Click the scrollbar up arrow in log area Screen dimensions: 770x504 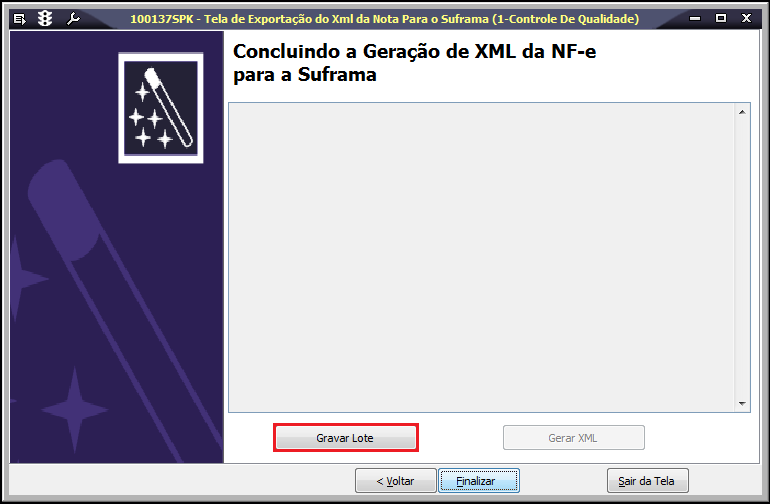point(742,112)
